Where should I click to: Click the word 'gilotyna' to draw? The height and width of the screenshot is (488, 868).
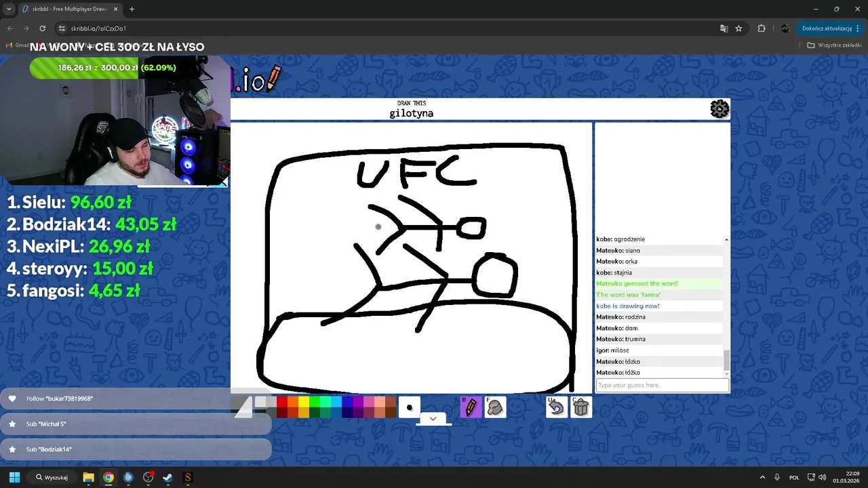point(411,114)
